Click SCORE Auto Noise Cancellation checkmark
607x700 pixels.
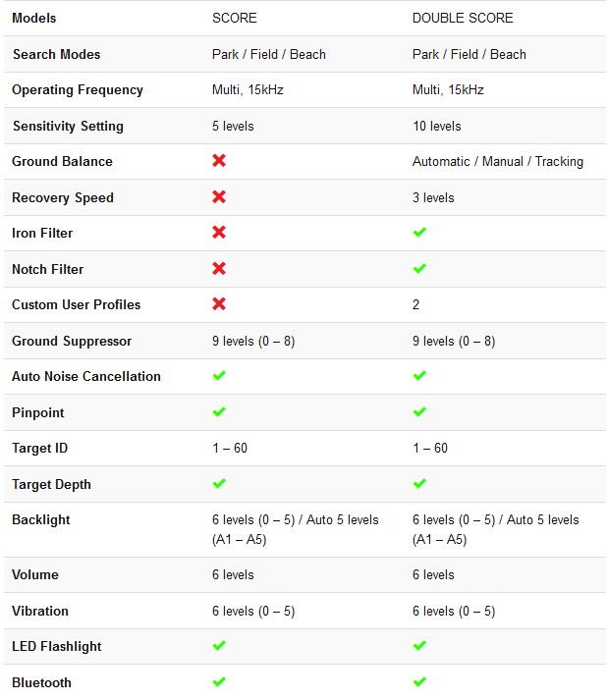click(x=219, y=376)
